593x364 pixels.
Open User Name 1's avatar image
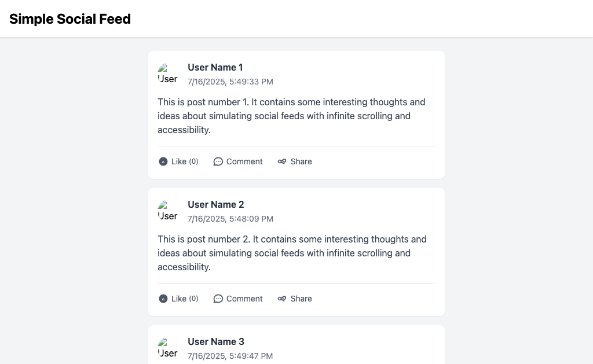168,73
